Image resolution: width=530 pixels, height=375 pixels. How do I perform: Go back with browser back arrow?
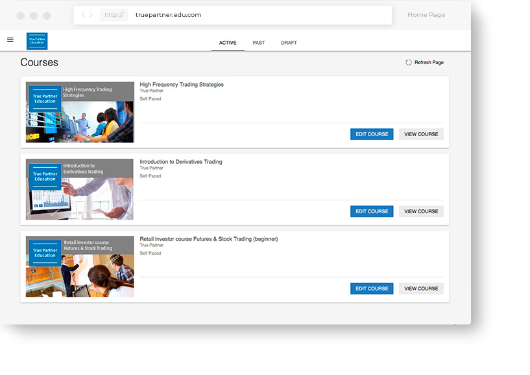(83, 15)
